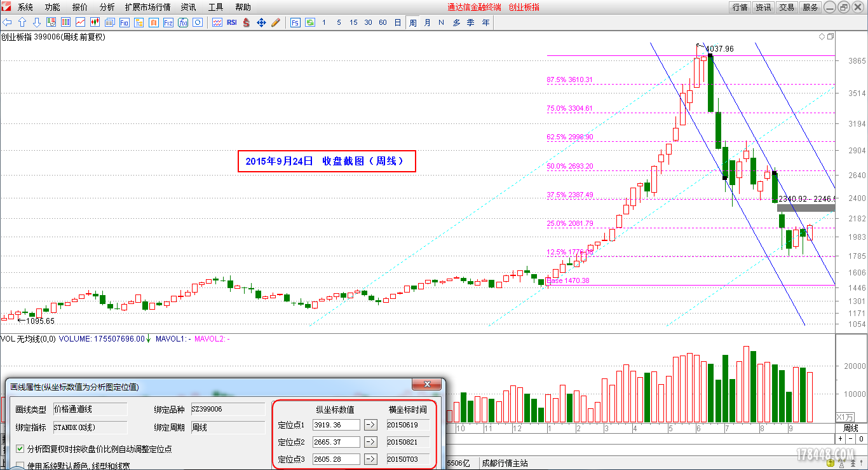Click the red dollar sign icon
The image size is (868, 470).
point(247,22)
